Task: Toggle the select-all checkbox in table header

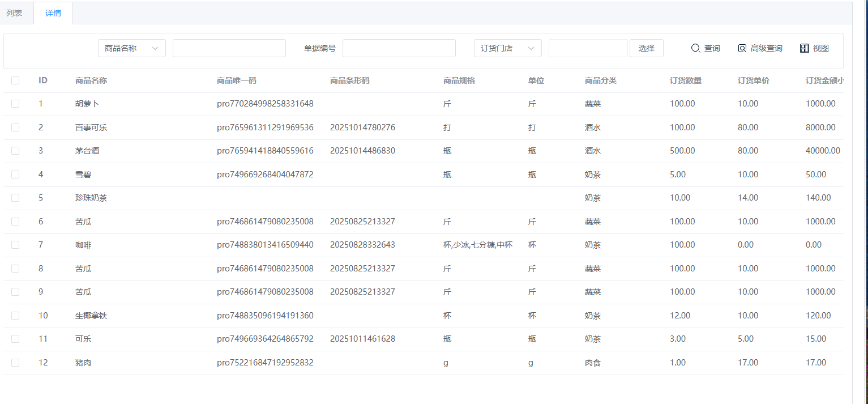Action: (15, 80)
